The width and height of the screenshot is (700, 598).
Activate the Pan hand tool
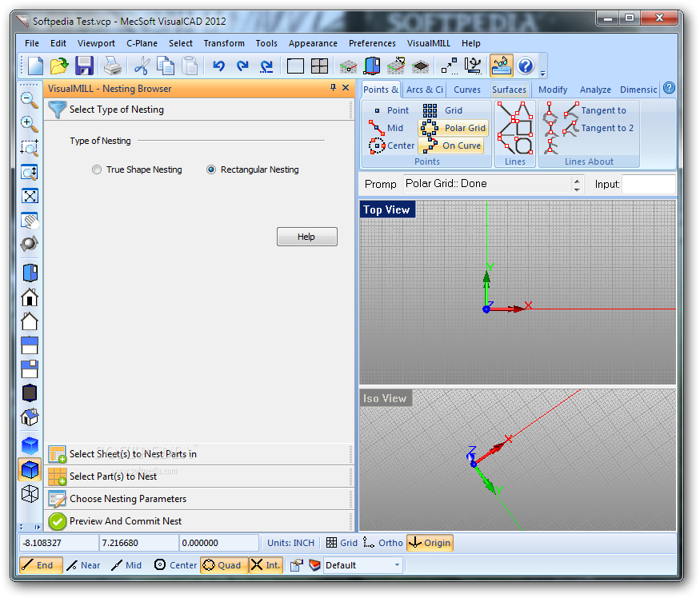30,220
